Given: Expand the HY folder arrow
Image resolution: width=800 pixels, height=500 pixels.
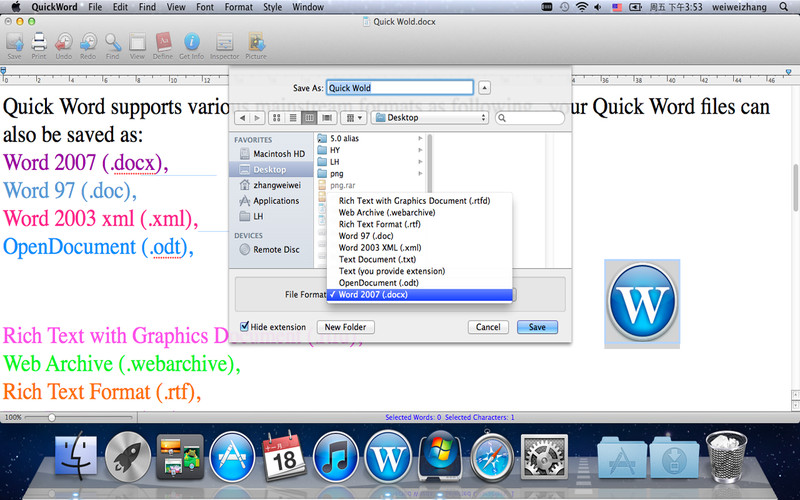Looking at the screenshot, I should tap(420, 150).
